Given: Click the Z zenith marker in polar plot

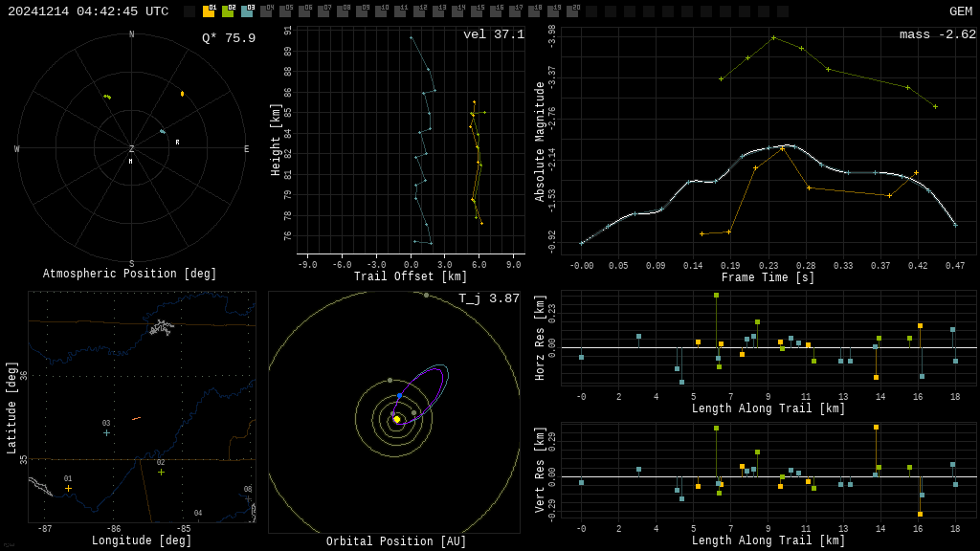Looking at the screenshot, I should (x=131, y=149).
